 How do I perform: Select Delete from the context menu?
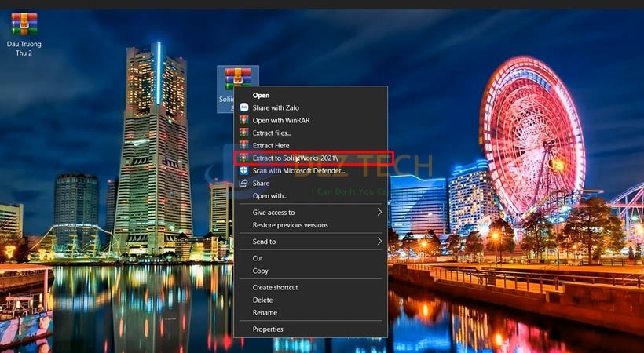click(262, 300)
